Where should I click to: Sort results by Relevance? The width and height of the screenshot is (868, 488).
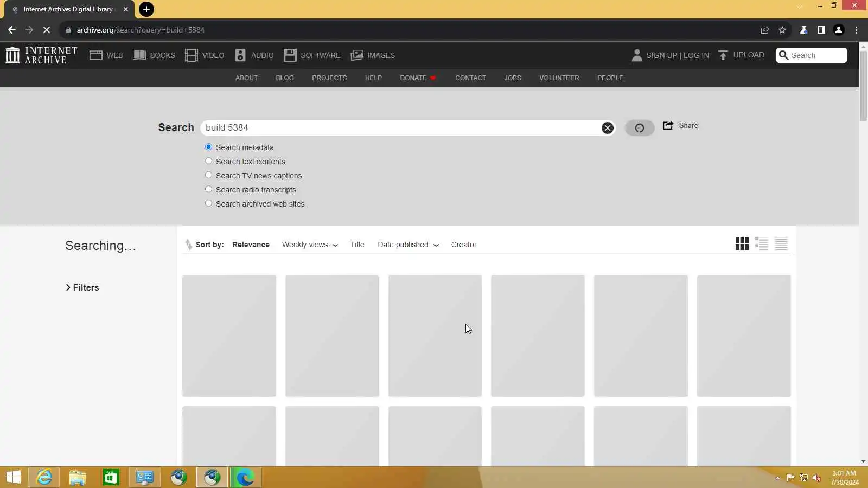pyautogui.click(x=251, y=245)
